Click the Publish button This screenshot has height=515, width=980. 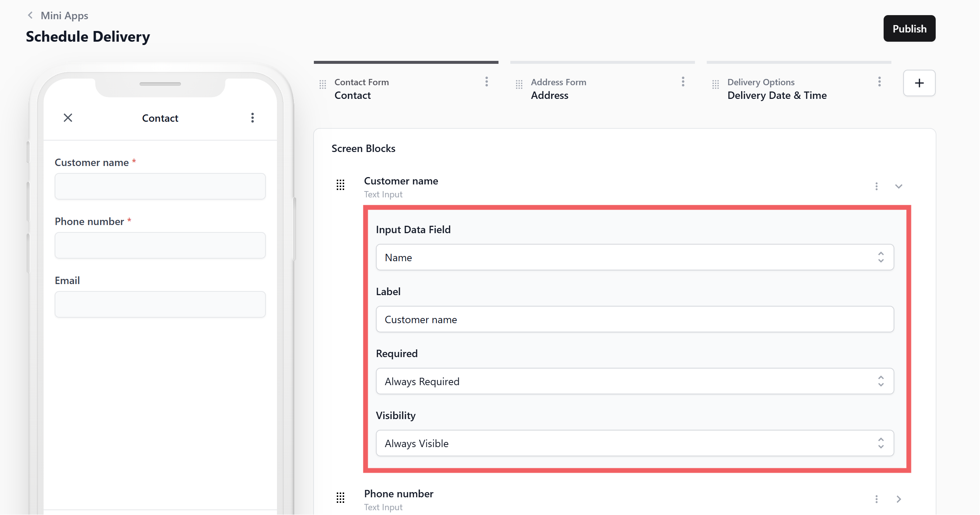pyautogui.click(x=909, y=28)
